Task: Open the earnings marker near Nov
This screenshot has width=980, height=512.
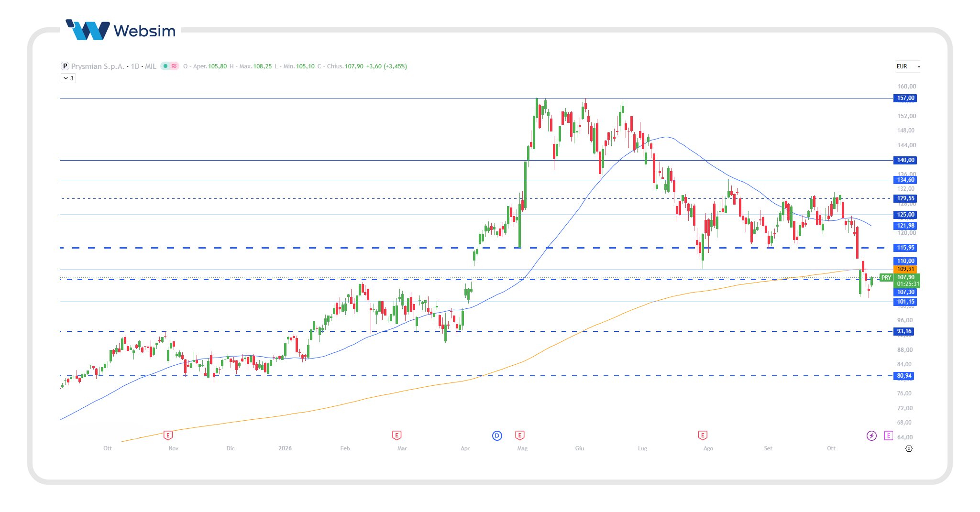Action: coord(168,435)
